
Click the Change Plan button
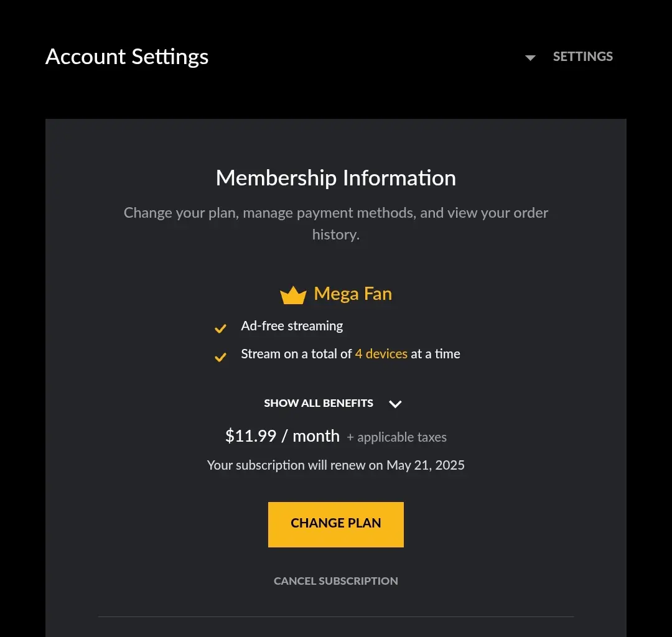point(336,524)
